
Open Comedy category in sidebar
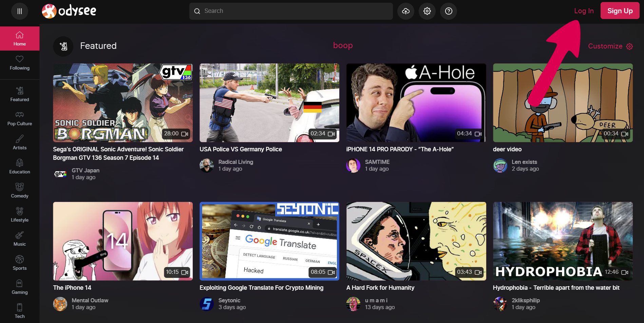tap(20, 191)
